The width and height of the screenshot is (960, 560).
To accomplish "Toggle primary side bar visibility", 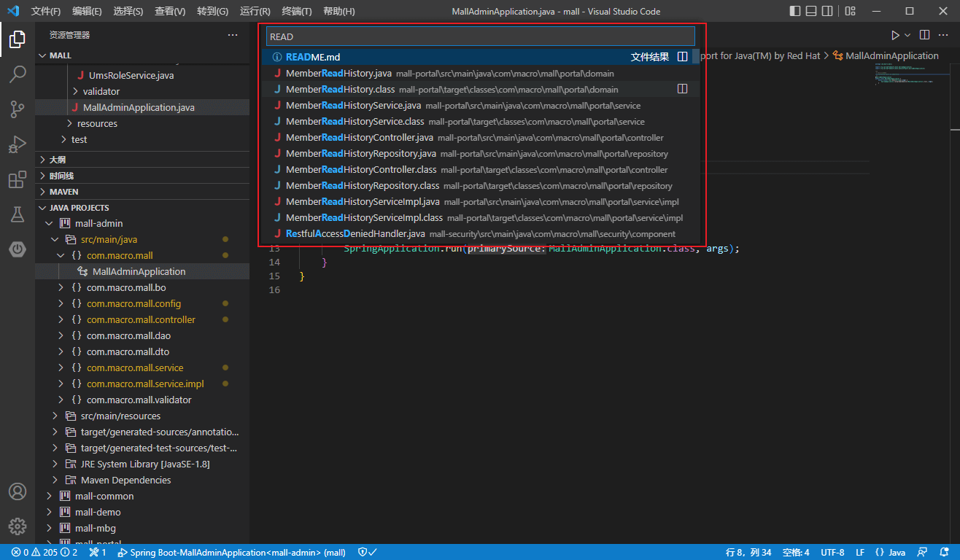I will [795, 11].
